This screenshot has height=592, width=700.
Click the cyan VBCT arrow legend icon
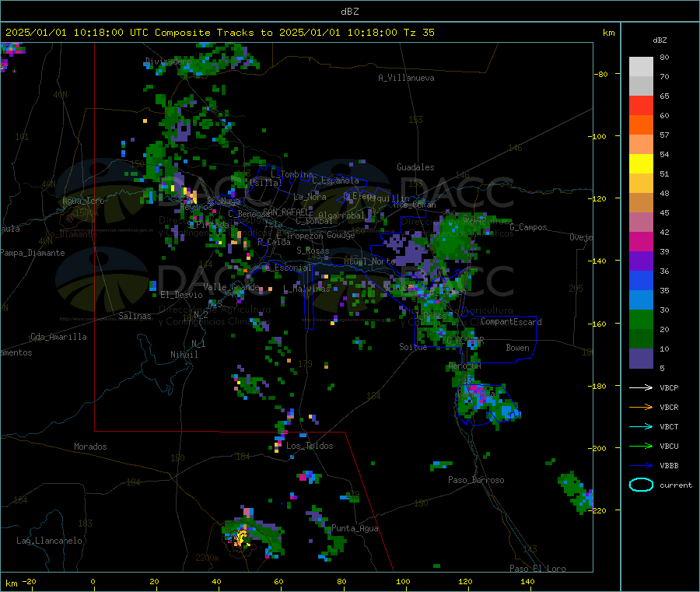pyautogui.click(x=641, y=426)
